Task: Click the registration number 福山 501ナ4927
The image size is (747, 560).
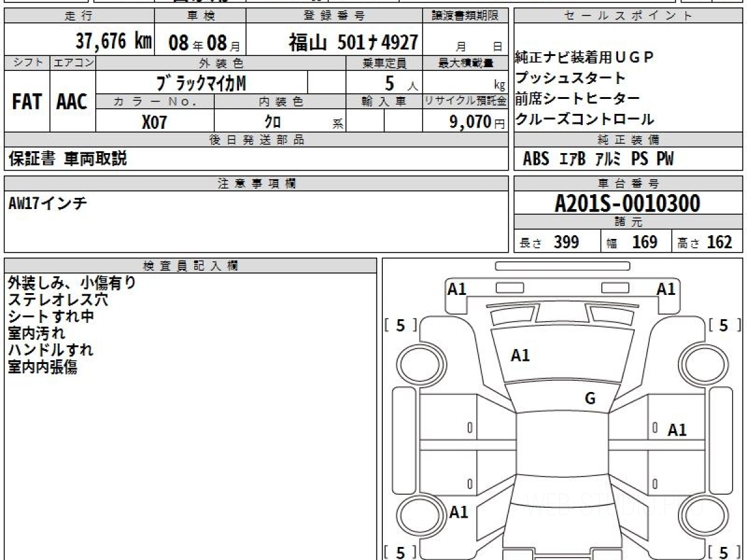Action: click(353, 42)
